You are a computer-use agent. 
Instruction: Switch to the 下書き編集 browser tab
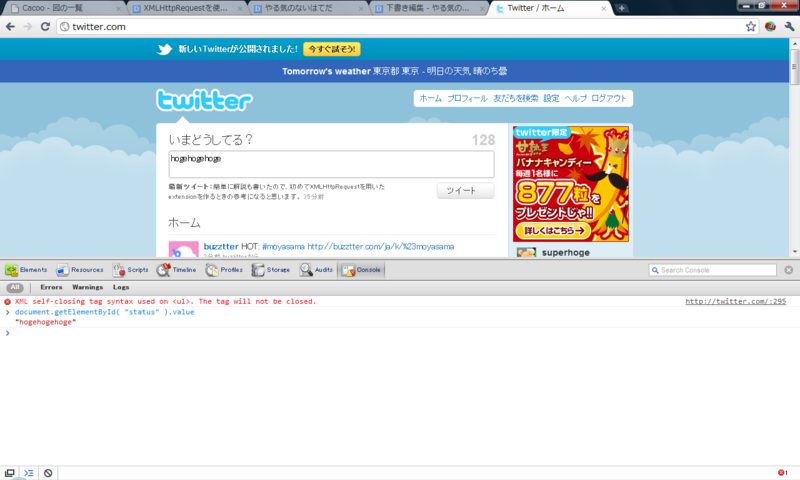[428, 8]
